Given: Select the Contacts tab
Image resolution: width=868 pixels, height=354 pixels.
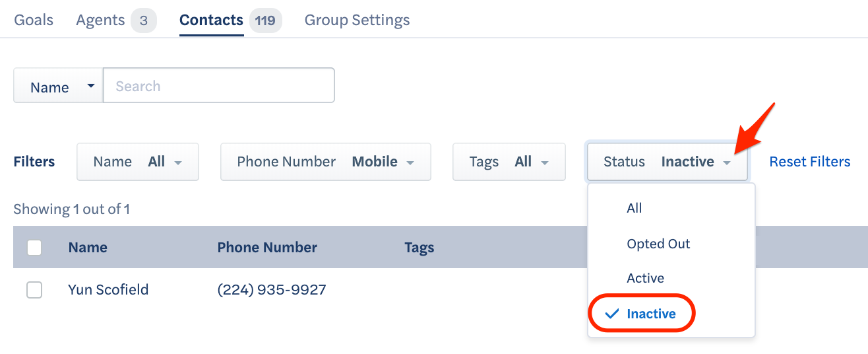Looking at the screenshot, I should (x=211, y=20).
